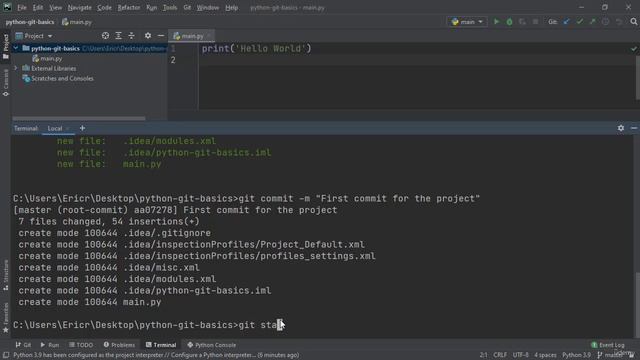This screenshot has height=360, width=640.
Task: Click the Git Update Project blue arrow
Action: (566, 22)
